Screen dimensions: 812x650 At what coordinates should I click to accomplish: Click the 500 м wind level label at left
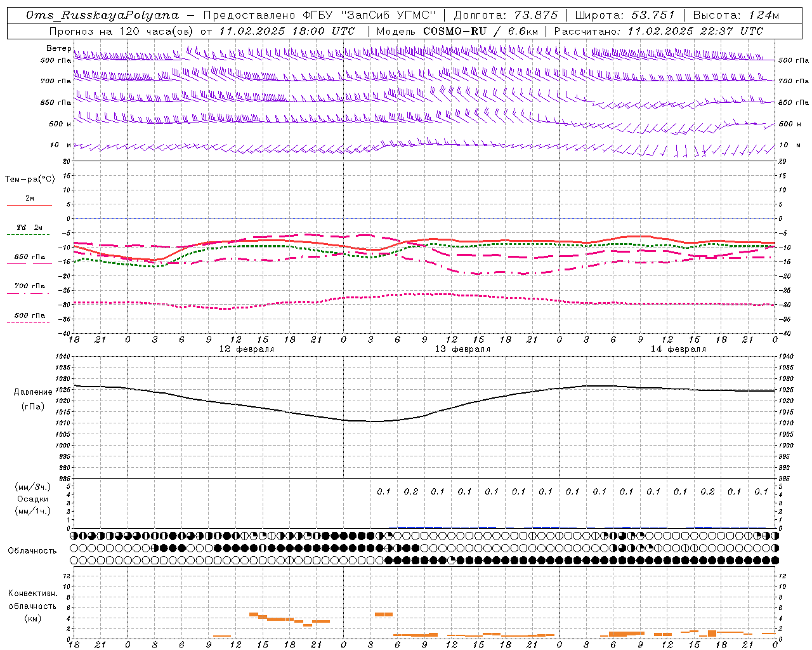coord(60,124)
